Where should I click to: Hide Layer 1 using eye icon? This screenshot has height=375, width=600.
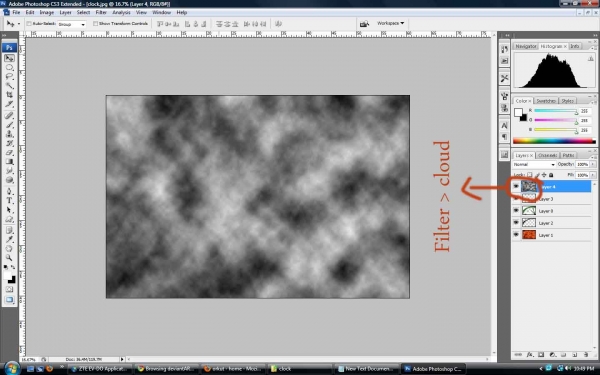pyautogui.click(x=516, y=235)
